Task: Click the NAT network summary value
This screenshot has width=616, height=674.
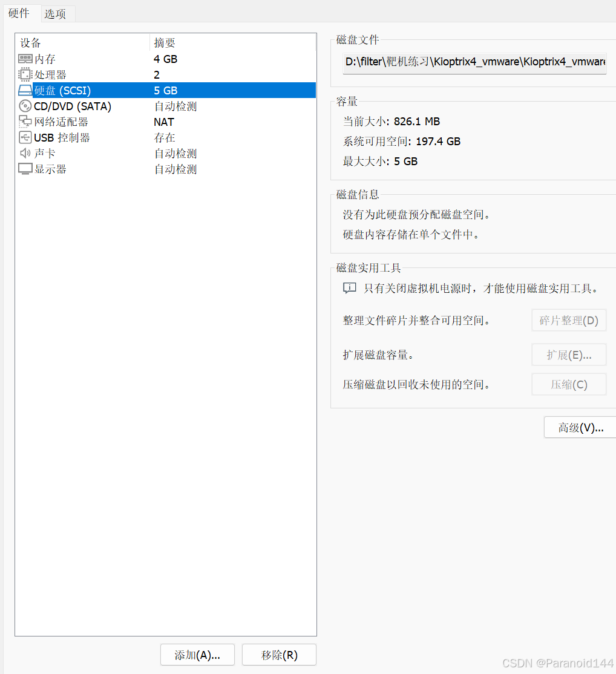Action: point(164,122)
